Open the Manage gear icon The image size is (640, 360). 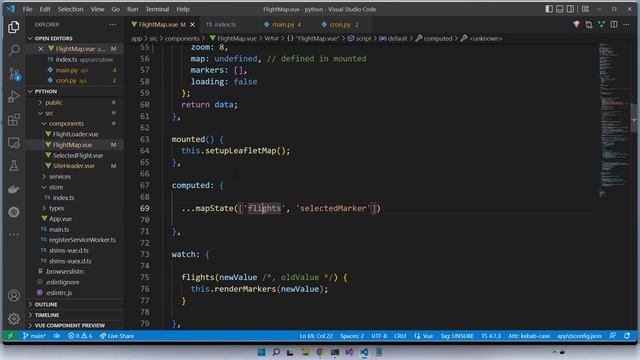click(x=14, y=318)
